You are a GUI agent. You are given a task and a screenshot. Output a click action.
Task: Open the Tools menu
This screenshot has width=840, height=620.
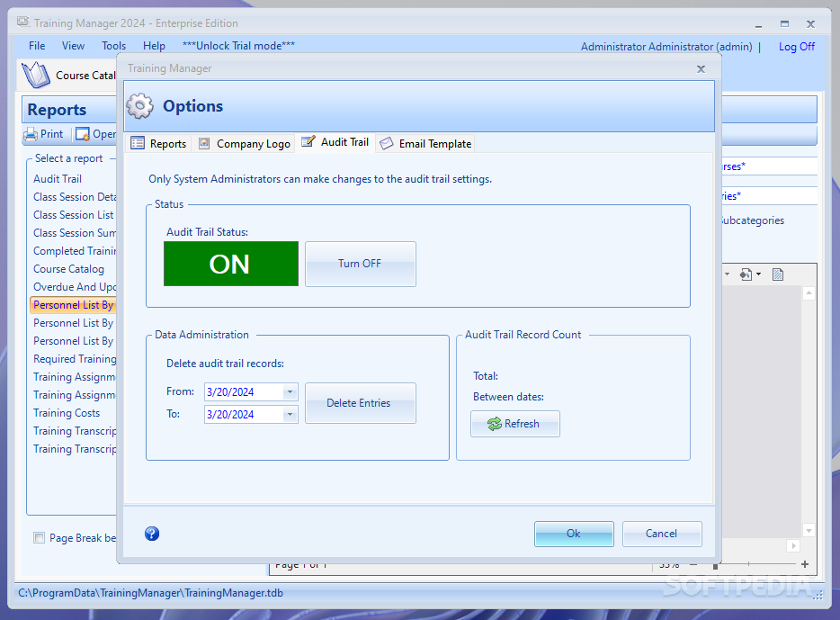pyautogui.click(x=113, y=46)
